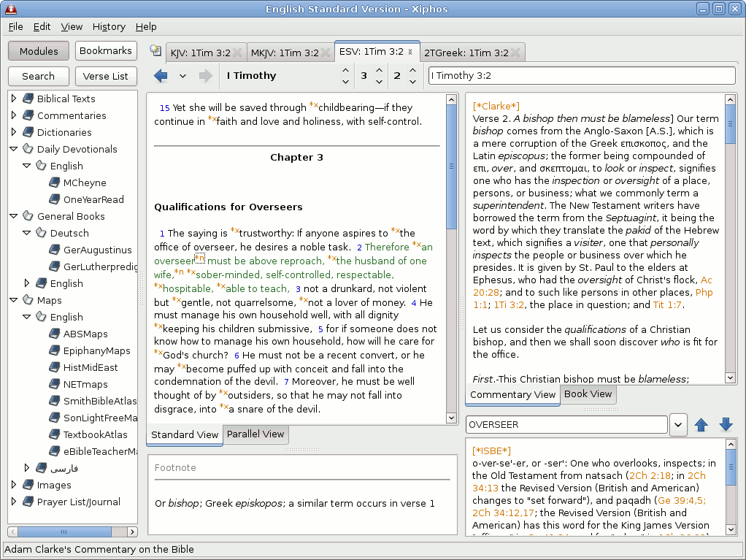Image resolution: width=746 pixels, height=560 pixels.
Task: Click the HistMidEast module icon
Action: (x=55, y=367)
